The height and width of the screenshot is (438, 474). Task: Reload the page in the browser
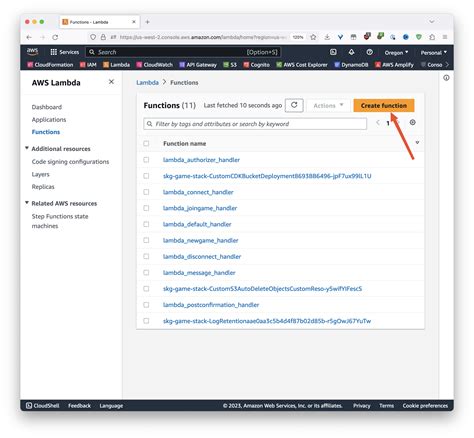(55, 37)
